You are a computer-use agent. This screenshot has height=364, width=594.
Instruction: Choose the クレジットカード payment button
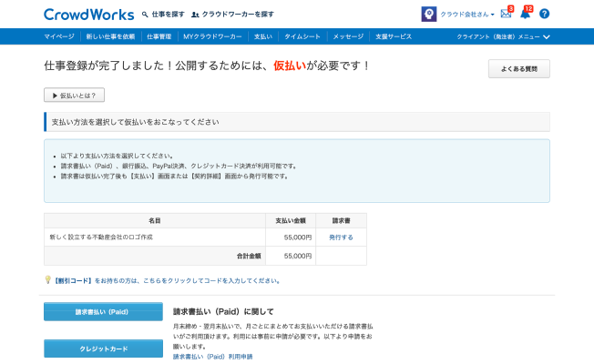[x=103, y=349]
